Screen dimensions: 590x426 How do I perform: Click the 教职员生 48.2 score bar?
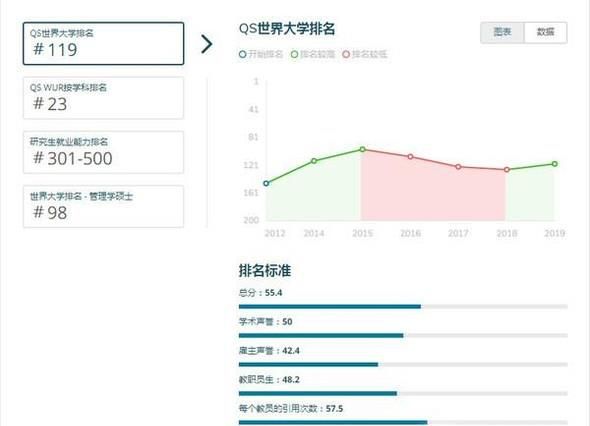(x=403, y=393)
